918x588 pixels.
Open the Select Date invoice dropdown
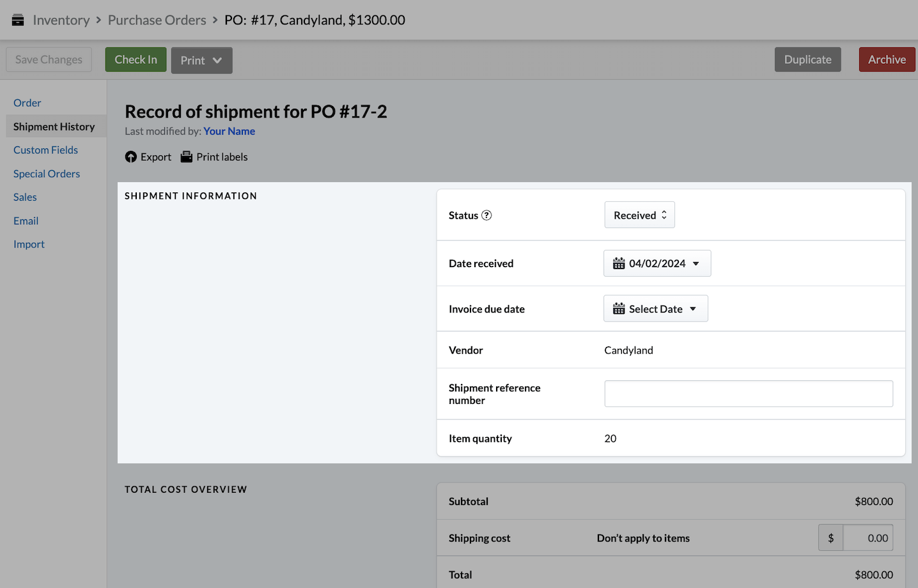pos(656,309)
